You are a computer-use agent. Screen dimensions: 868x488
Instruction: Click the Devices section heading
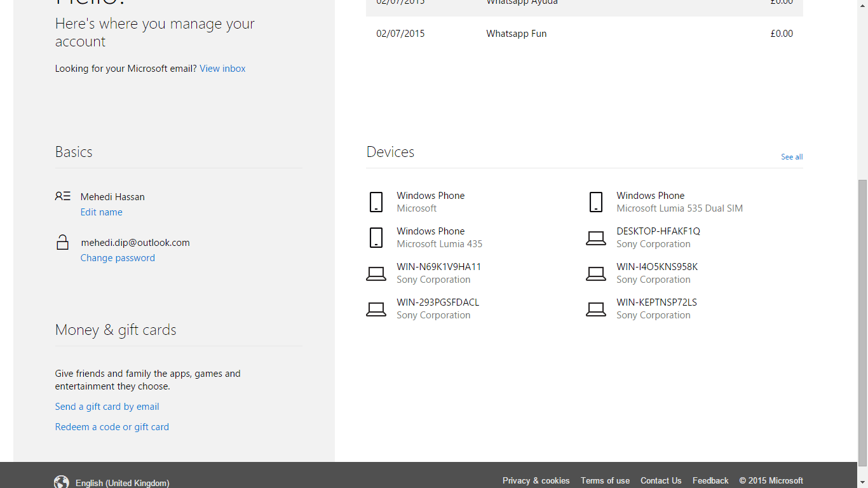coord(390,152)
